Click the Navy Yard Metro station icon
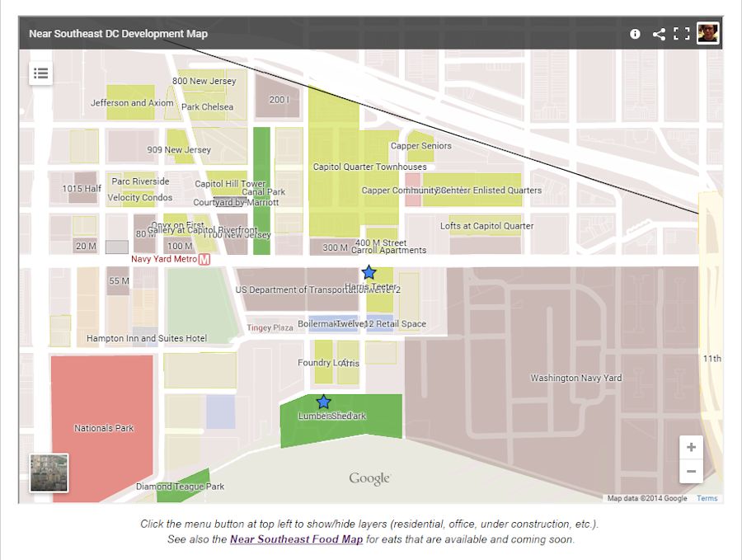 coord(204,259)
